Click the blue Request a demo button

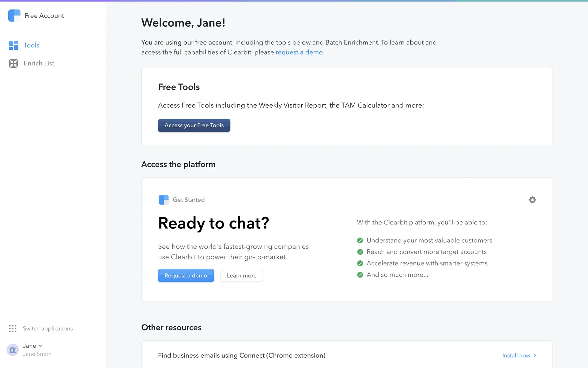point(186,275)
